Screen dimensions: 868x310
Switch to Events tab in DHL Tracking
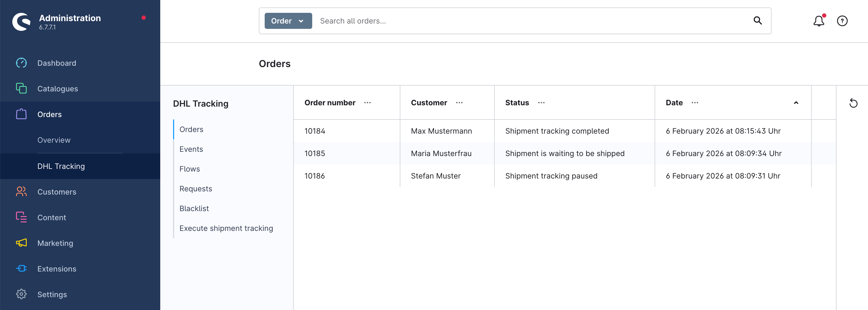(x=191, y=149)
